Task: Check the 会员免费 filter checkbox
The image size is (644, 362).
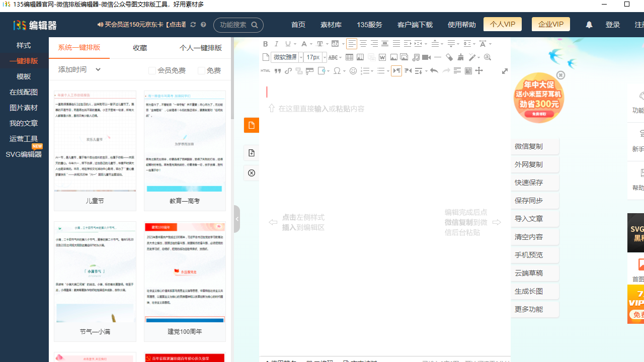Action: tap(152, 70)
